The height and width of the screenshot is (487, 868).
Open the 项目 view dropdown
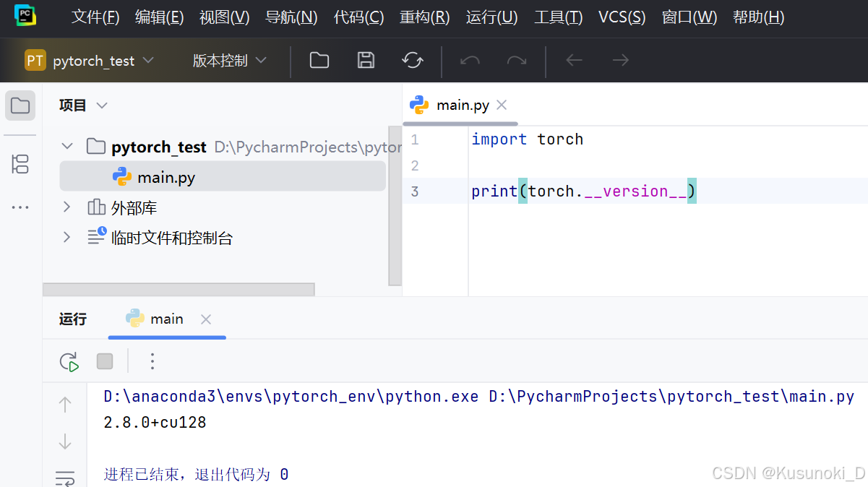83,105
